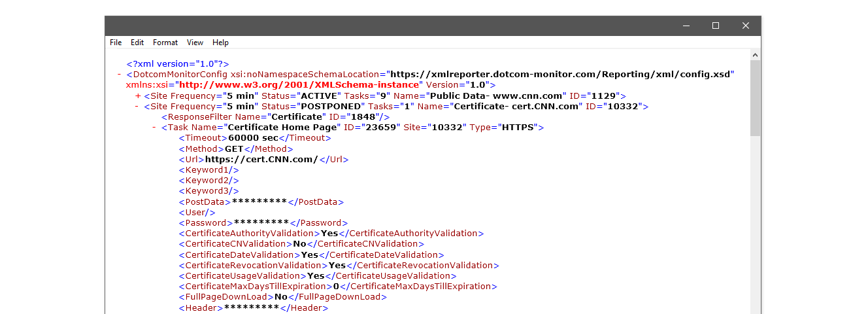Click the XMLSchema-instance namespace URL
868x314 pixels.
(x=299, y=85)
